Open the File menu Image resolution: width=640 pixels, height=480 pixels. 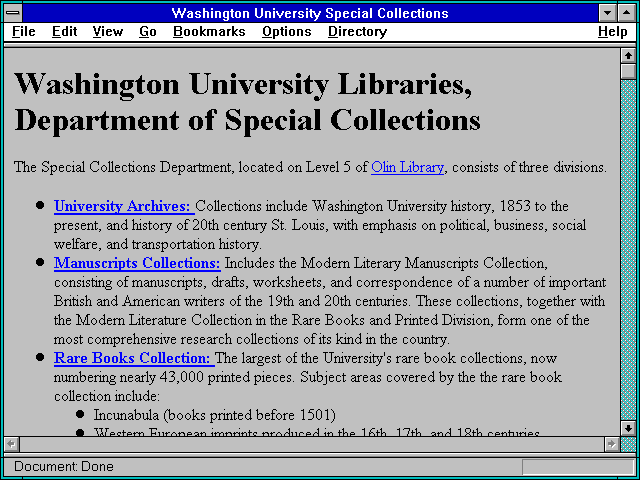[24, 32]
